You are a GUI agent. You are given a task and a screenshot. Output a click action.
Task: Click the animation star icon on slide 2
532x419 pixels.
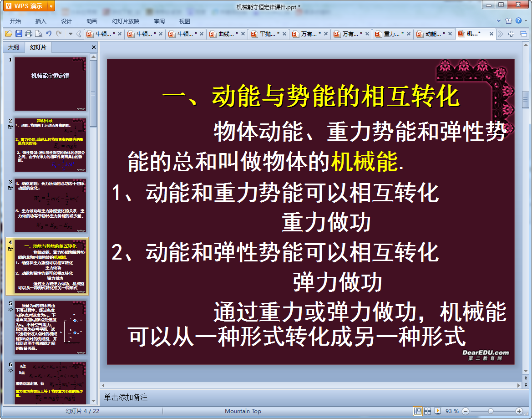pos(10,127)
